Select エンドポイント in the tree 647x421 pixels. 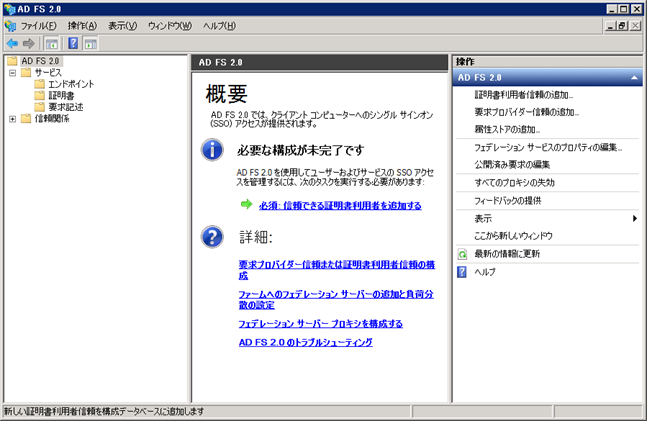coord(71,84)
